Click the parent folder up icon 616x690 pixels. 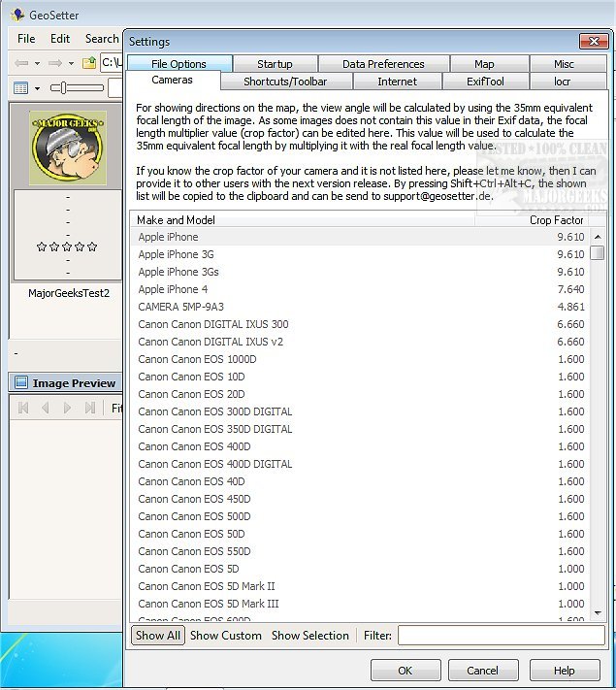(x=89, y=63)
